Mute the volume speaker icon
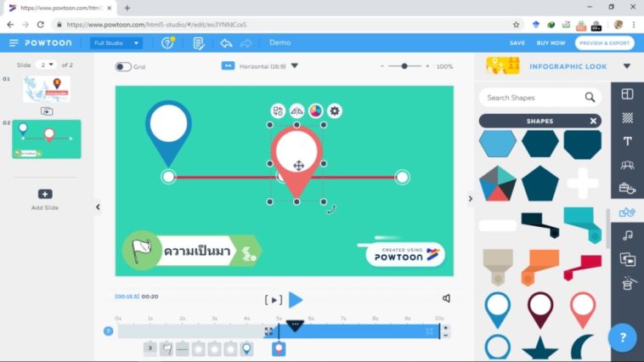 tap(446, 298)
